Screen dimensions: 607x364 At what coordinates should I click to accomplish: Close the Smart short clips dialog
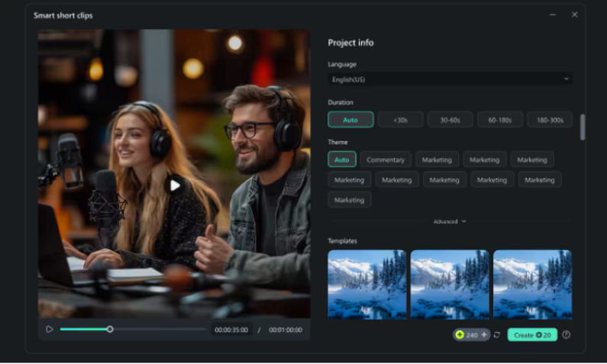(x=575, y=14)
